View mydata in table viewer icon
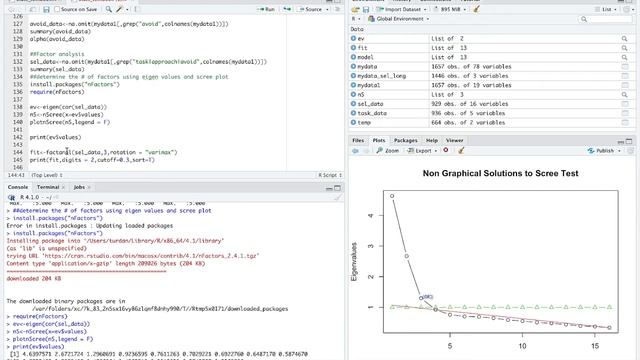Image resolution: width=640 pixels, height=360 pixels. pos(624,67)
